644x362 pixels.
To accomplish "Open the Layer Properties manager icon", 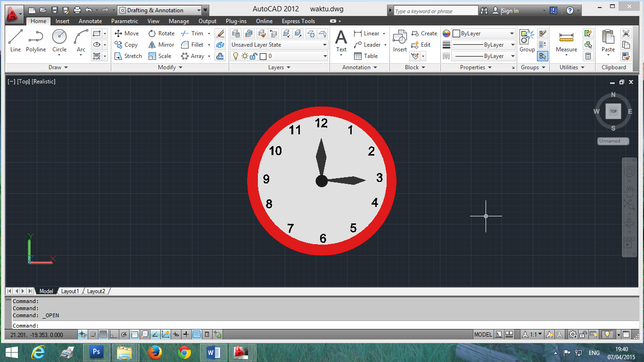I will coord(236,33).
